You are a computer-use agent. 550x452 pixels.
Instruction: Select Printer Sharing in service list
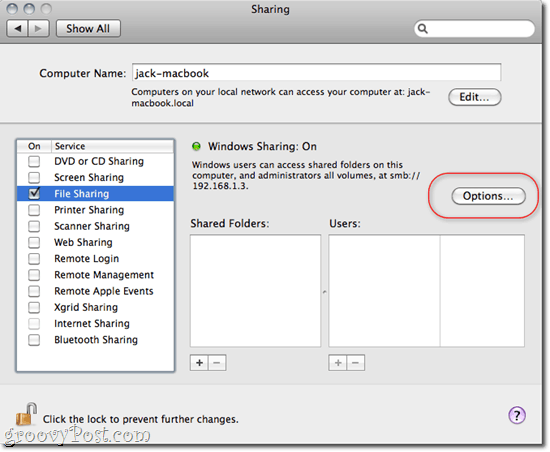(x=95, y=210)
